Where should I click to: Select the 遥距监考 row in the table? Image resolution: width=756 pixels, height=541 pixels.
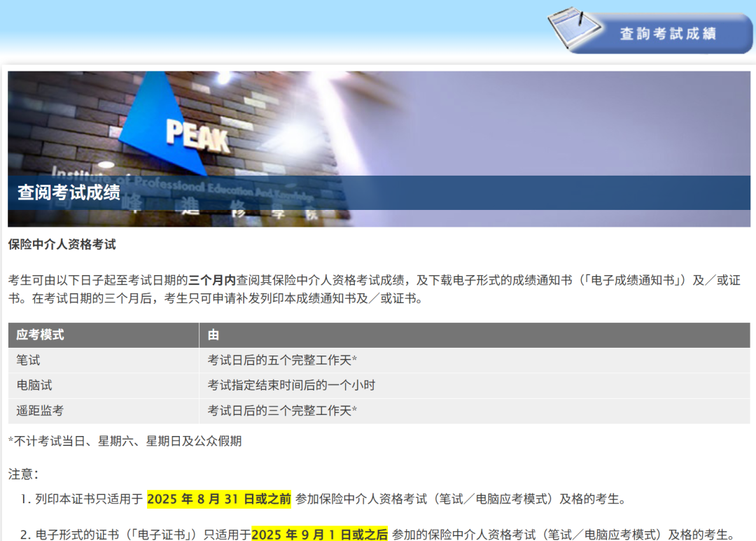pos(40,411)
